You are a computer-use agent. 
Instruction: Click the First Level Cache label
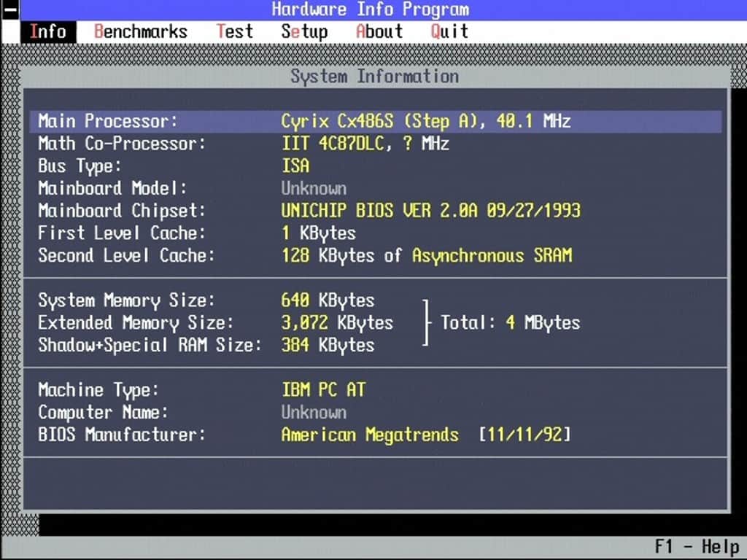pyautogui.click(x=122, y=233)
